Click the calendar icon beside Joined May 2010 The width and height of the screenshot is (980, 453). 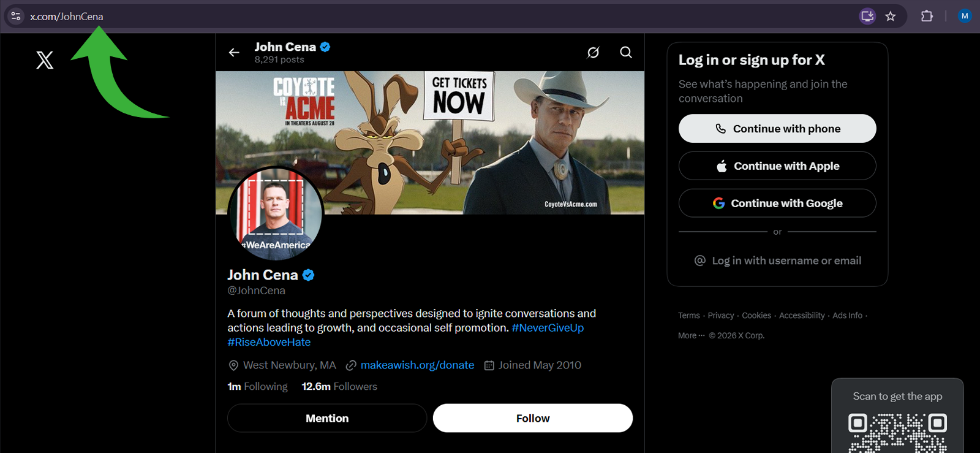coord(489,365)
